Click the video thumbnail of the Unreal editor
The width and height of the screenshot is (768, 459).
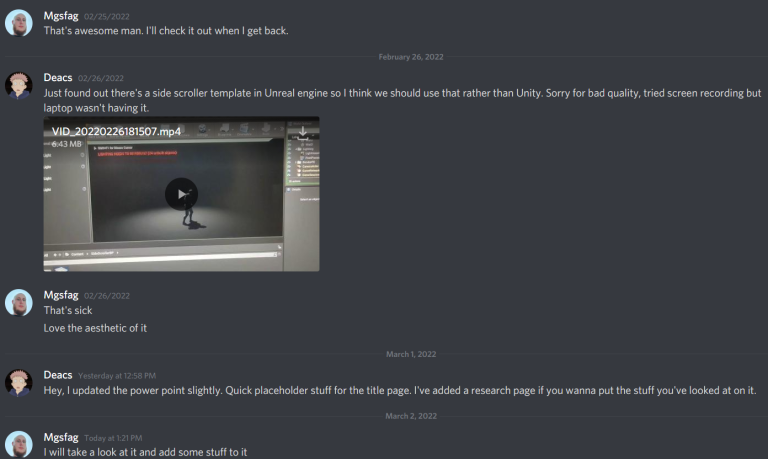click(181, 194)
